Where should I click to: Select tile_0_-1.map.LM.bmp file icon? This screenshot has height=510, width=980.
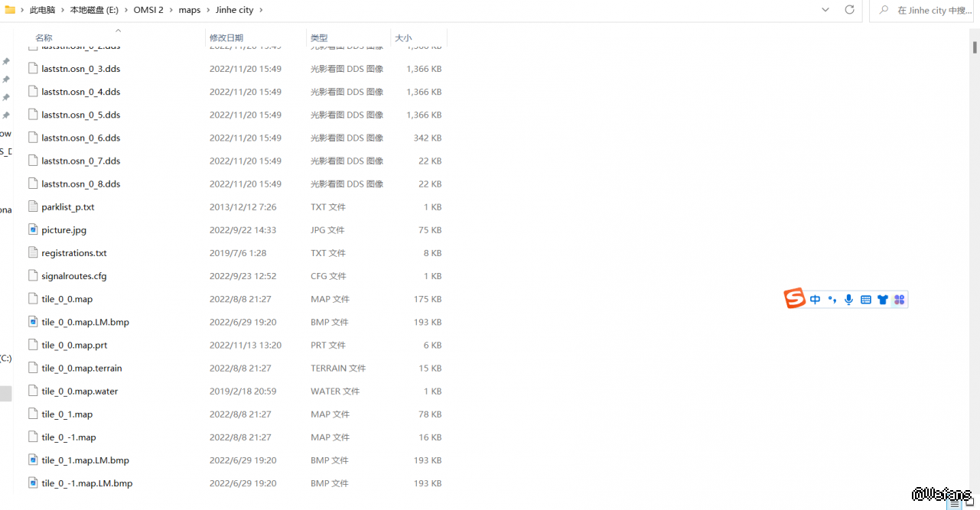(x=33, y=482)
